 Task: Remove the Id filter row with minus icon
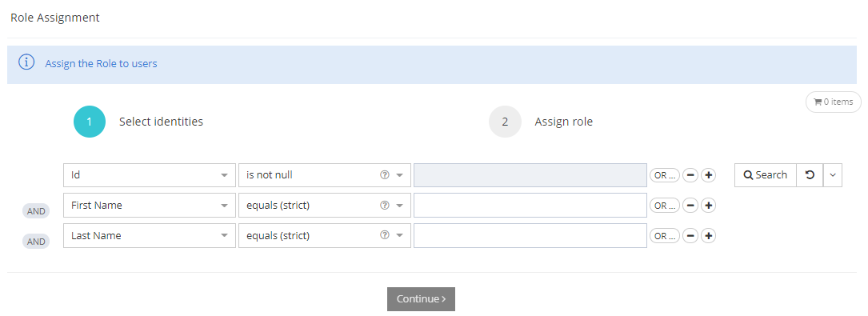pos(690,175)
